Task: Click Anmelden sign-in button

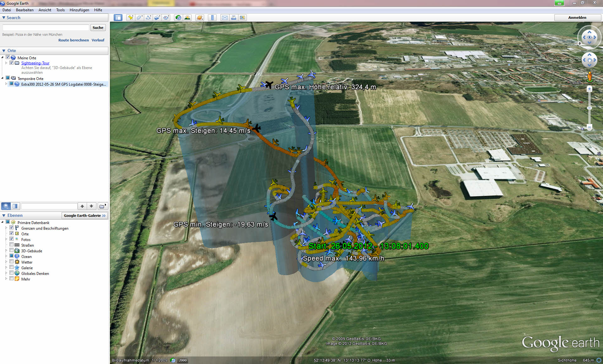Action: tap(577, 18)
